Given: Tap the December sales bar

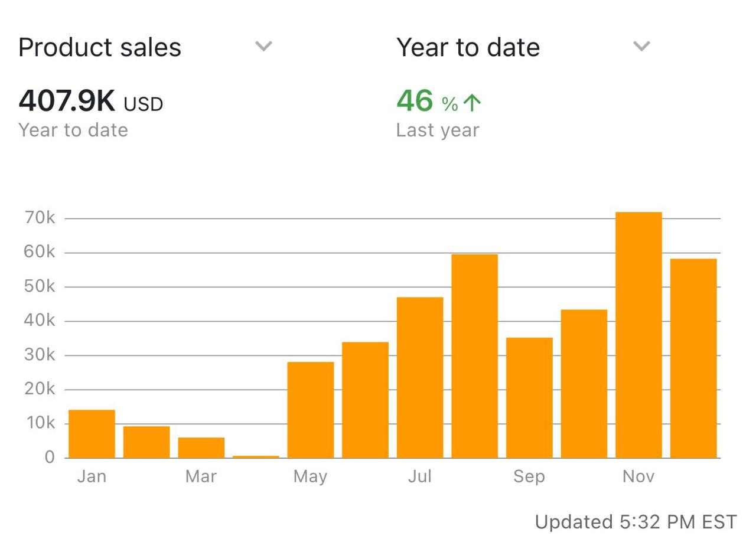Looking at the screenshot, I should (693, 358).
